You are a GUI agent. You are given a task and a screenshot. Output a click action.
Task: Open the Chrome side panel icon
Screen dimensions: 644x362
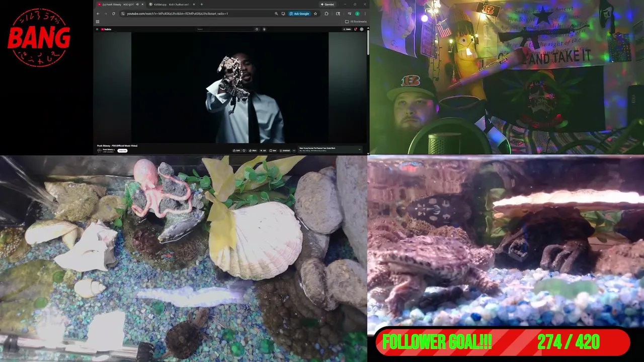tap(338, 14)
